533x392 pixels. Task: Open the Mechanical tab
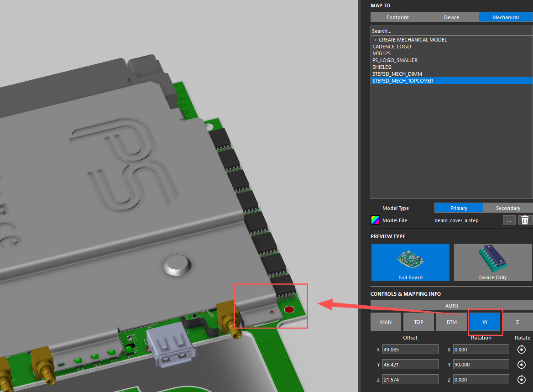pos(506,17)
